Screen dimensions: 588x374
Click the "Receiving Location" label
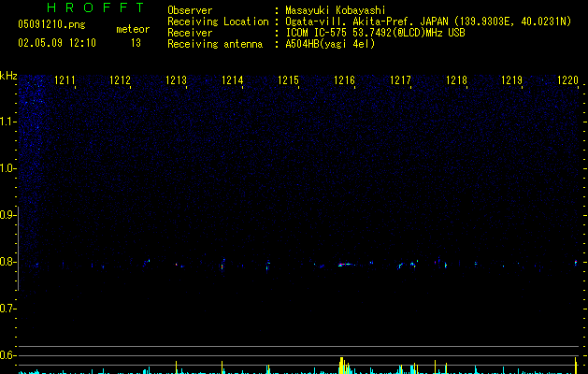click(218, 22)
